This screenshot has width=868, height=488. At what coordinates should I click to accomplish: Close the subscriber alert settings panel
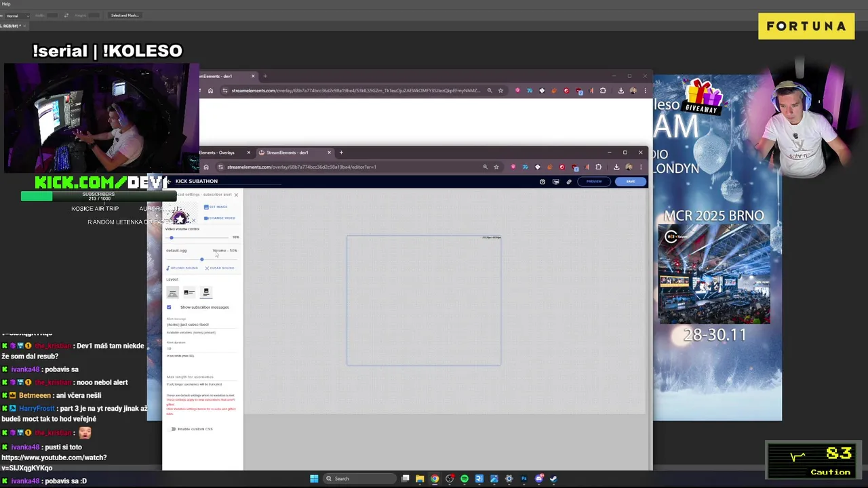pyautogui.click(x=236, y=195)
